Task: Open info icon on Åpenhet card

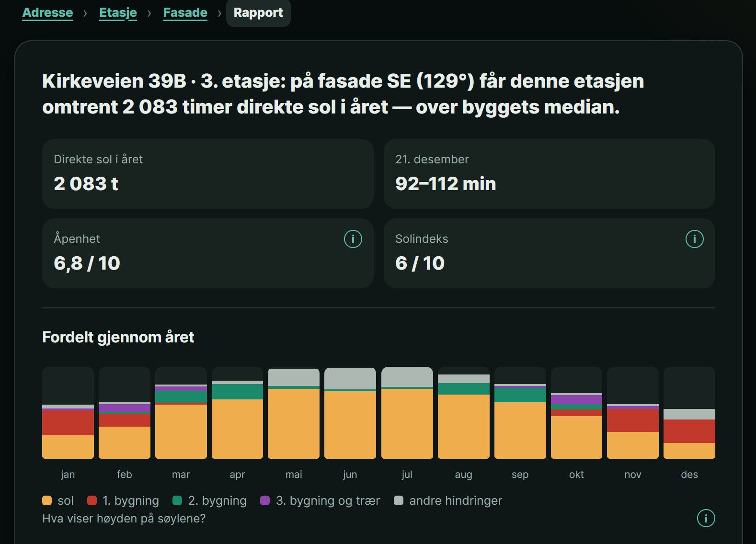Action: (353, 239)
